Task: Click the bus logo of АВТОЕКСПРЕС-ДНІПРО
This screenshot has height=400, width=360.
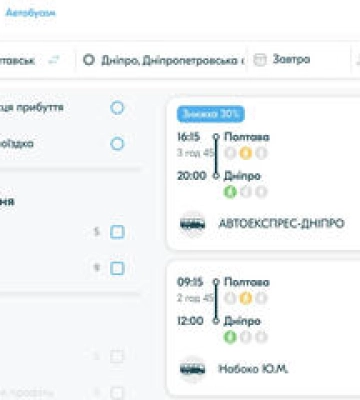Action: [192, 224]
